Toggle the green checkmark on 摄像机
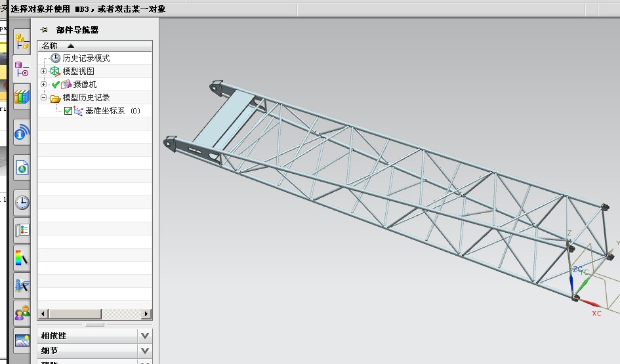 [56, 85]
